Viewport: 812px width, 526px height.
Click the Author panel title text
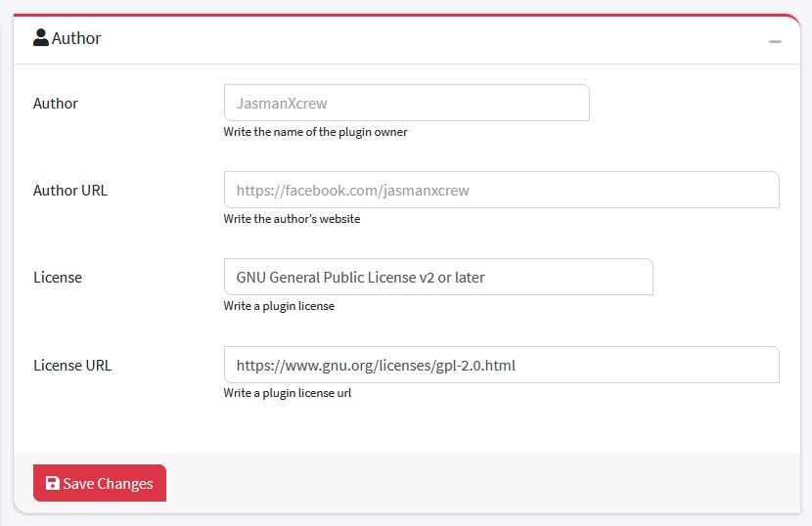[76, 39]
